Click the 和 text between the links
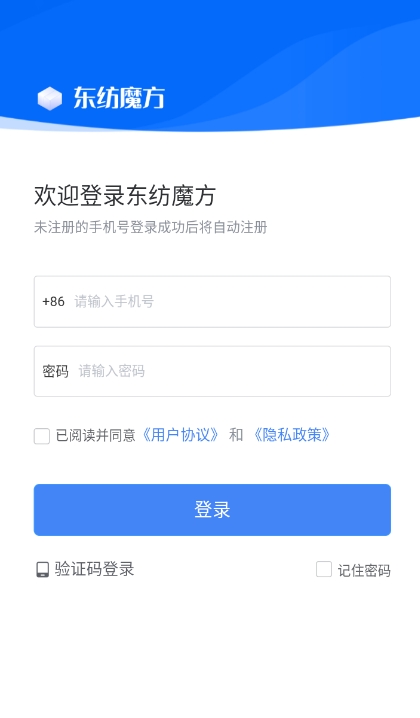 pos(236,435)
